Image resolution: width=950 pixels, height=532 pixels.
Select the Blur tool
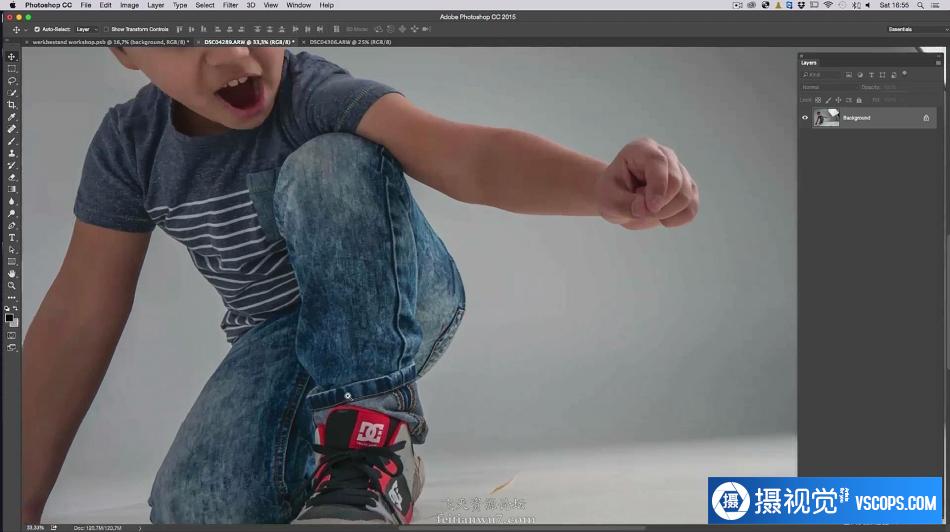click(x=12, y=202)
